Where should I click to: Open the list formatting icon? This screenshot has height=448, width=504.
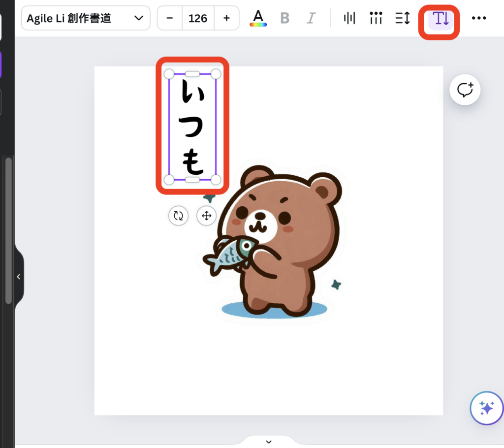[376, 19]
